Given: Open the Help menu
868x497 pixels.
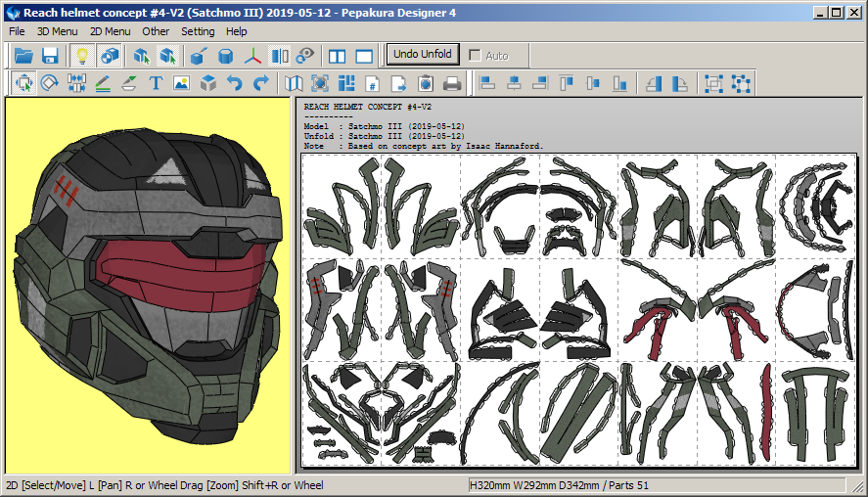Looking at the screenshot, I should point(237,31).
